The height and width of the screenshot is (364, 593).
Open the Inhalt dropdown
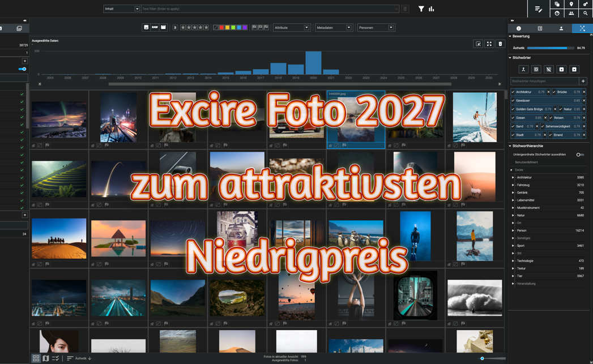(x=122, y=8)
